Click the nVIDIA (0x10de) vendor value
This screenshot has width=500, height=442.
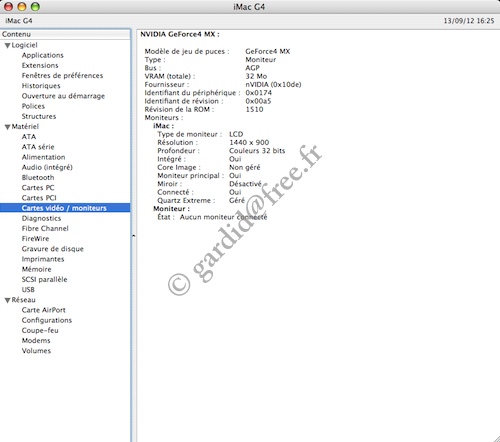point(273,84)
